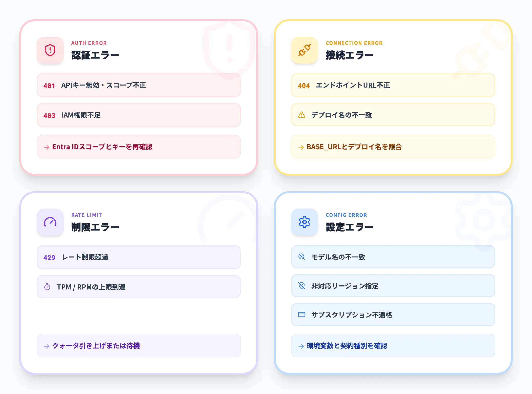Click the AUTH ERROR heading label
The width and height of the screenshot is (532, 394).
click(x=89, y=43)
